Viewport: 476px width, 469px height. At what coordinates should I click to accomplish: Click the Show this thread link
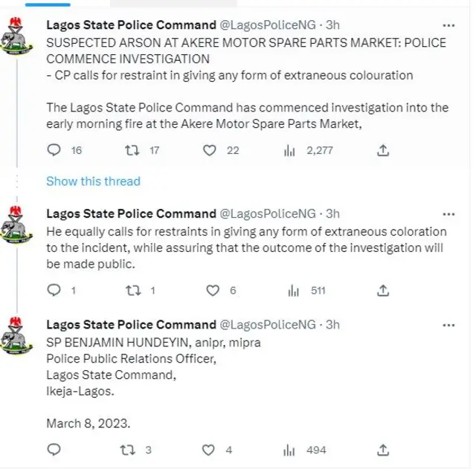(x=93, y=181)
